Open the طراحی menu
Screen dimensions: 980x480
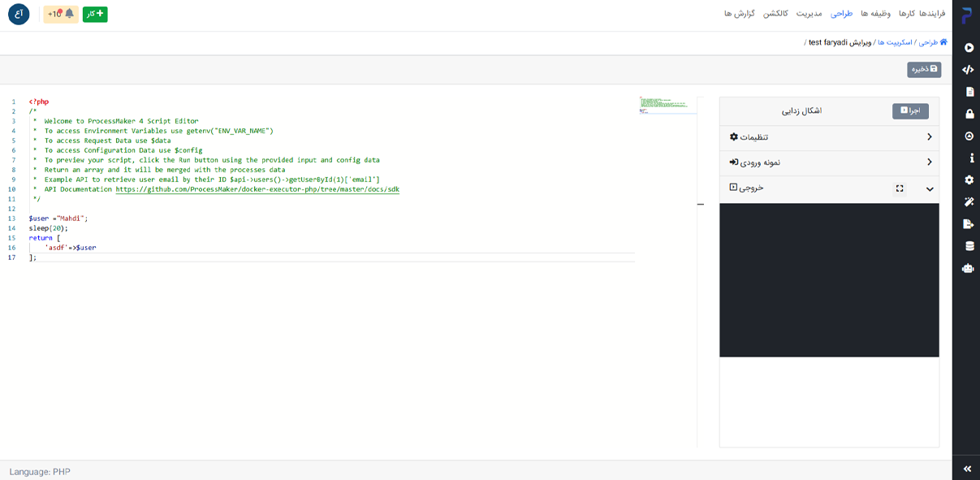(841, 14)
